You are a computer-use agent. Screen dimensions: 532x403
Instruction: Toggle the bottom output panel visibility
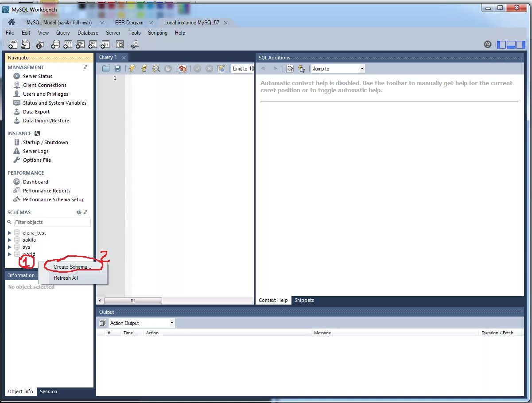click(x=511, y=44)
